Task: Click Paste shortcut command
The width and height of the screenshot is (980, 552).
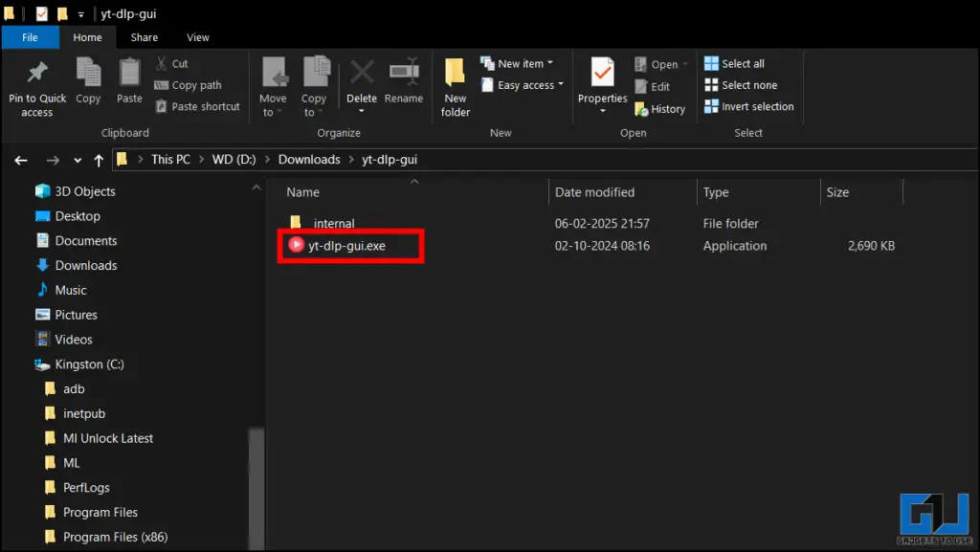Action: click(x=197, y=107)
